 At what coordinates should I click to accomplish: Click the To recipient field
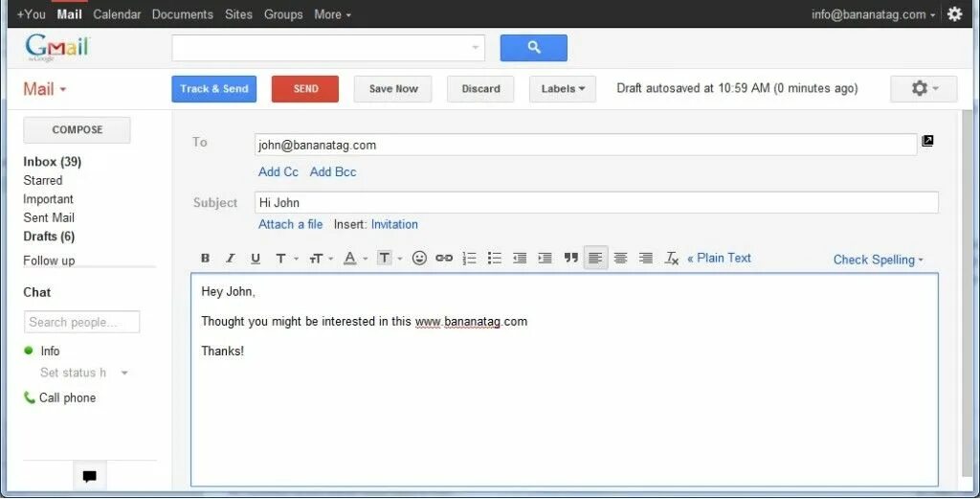(x=586, y=145)
